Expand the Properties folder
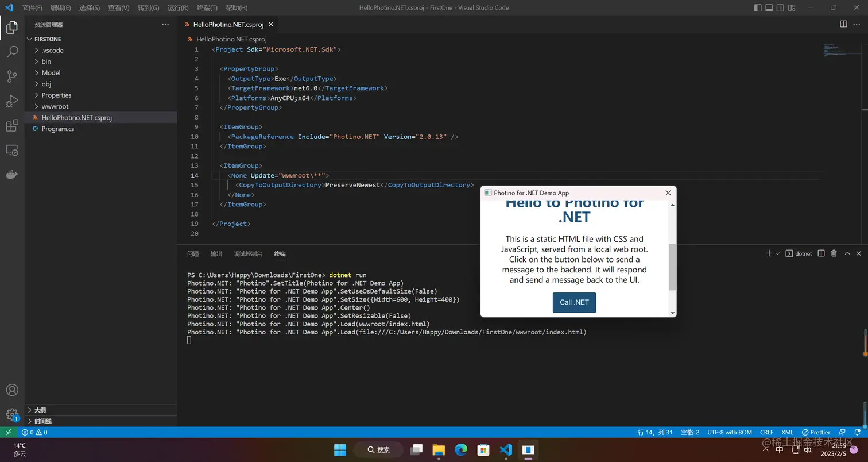Viewport: 868px width, 462px height. (x=100, y=95)
